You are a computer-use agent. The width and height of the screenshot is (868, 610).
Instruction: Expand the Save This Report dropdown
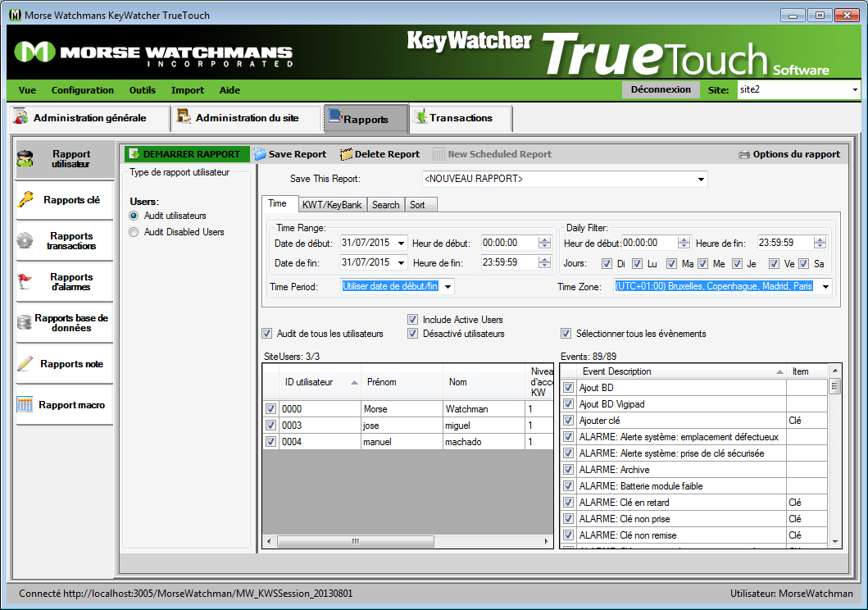tap(701, 179)
